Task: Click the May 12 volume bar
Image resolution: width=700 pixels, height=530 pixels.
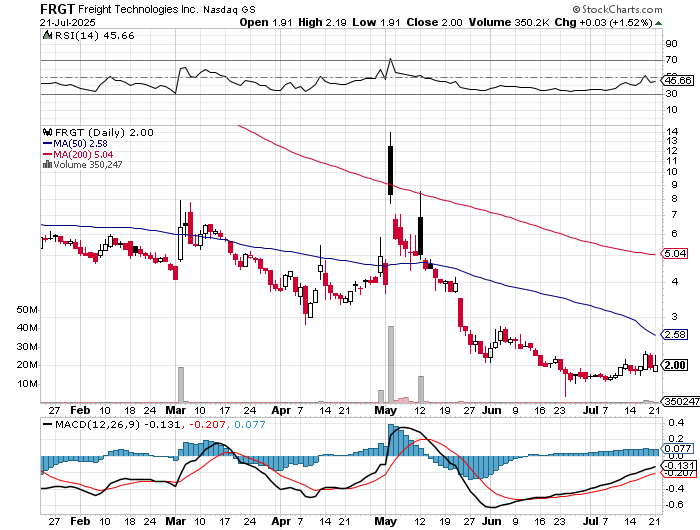Action: pyautogui.click(x=421, y=389)
